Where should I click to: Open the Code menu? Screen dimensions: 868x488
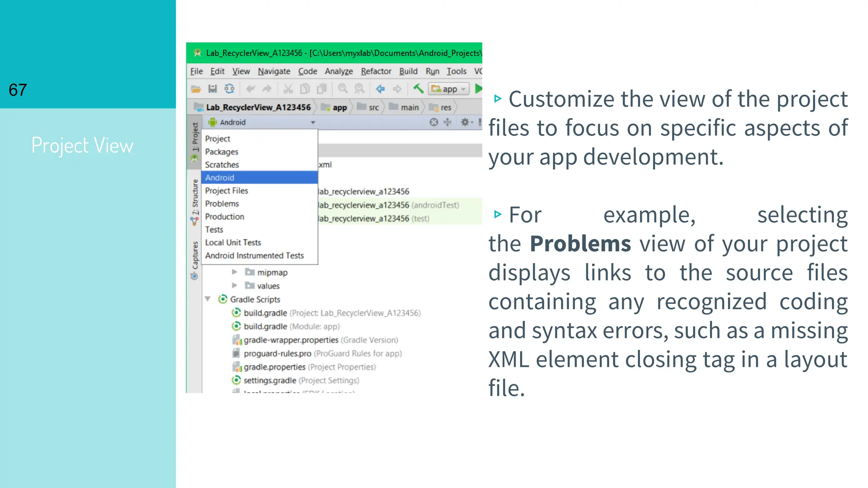point(308,71)
